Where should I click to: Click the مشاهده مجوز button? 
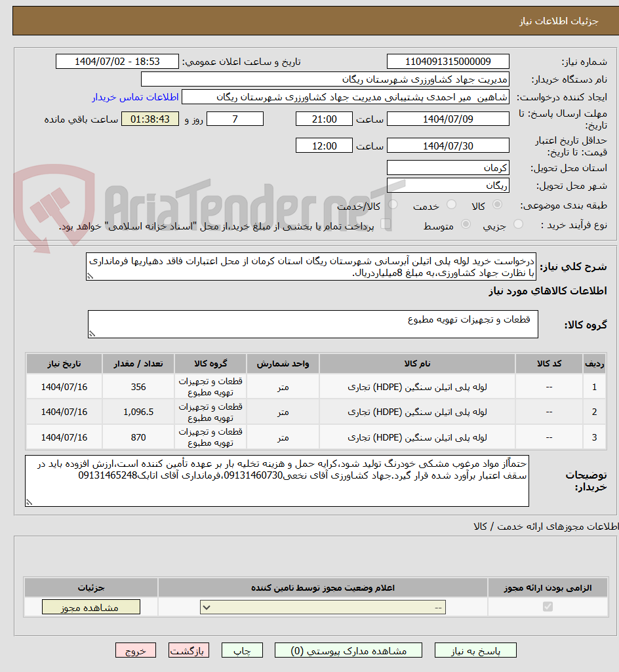[90, 606]
